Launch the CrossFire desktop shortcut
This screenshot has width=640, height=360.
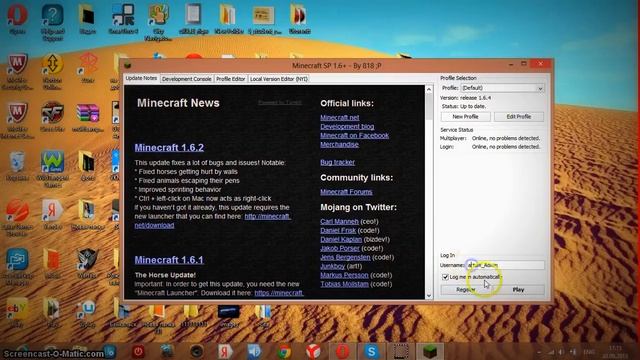coord(52,113)
